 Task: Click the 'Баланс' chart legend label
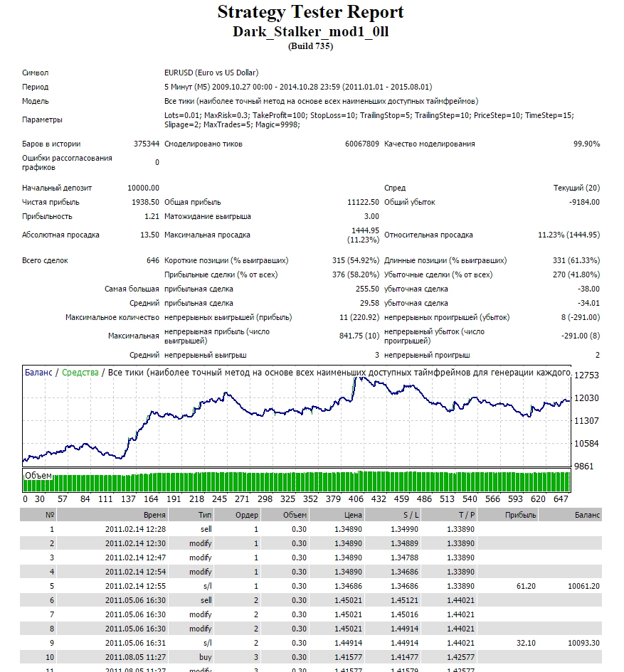click(38, 373)
